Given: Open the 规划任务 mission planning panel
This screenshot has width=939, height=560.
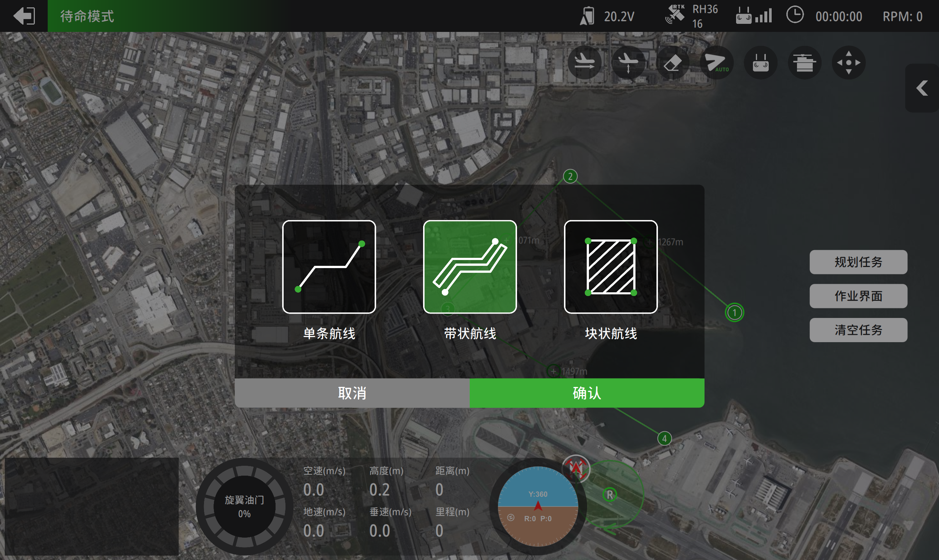Looking at the screenshot, I should tap(858, 262).
